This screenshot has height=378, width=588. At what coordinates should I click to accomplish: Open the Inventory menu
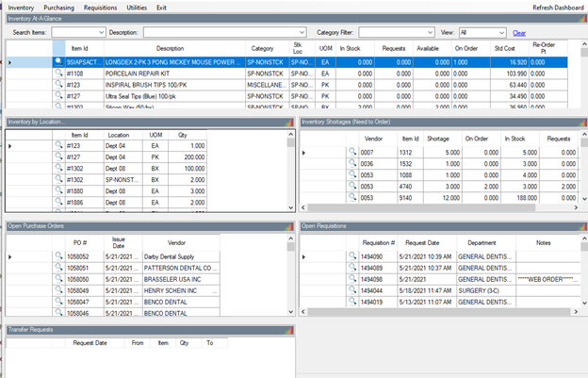21,8
